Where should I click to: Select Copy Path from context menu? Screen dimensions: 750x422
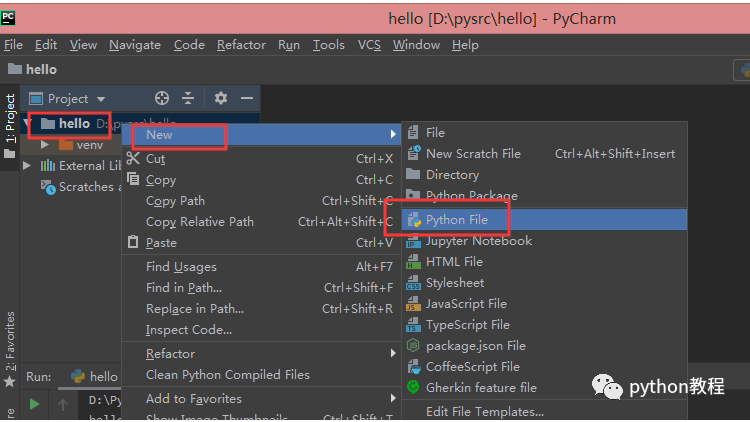pyautogui.click(x=261, y=200)
